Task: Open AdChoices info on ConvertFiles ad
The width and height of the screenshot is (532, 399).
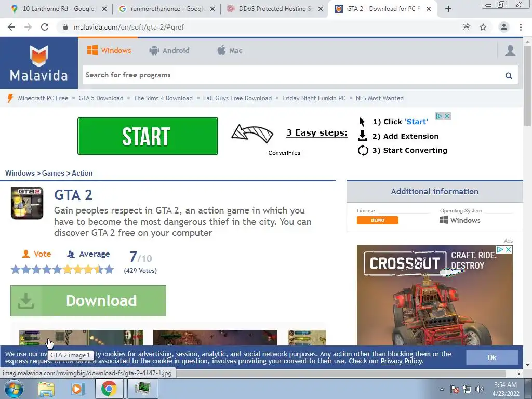Action: click(439, 116)
